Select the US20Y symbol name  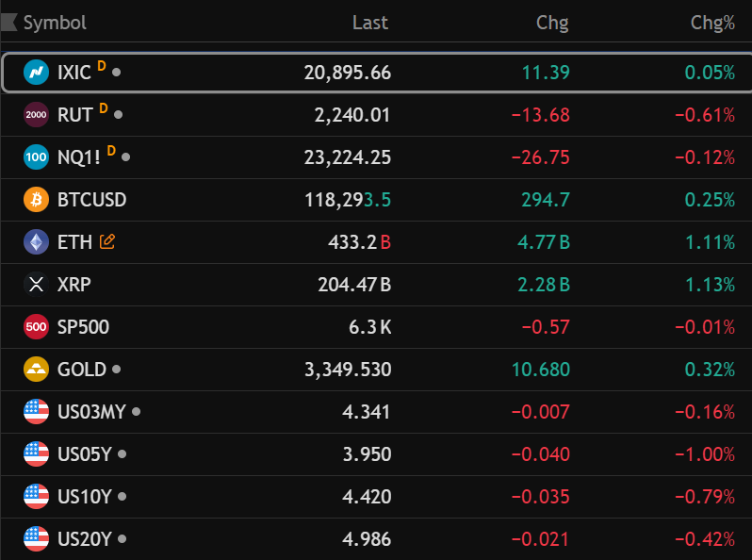tap(85, 539)
